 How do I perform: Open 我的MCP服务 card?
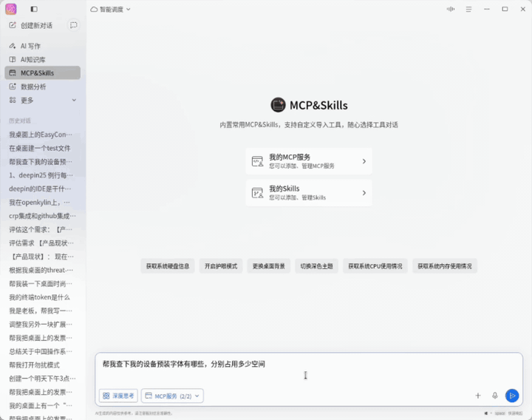click(309, 161)
